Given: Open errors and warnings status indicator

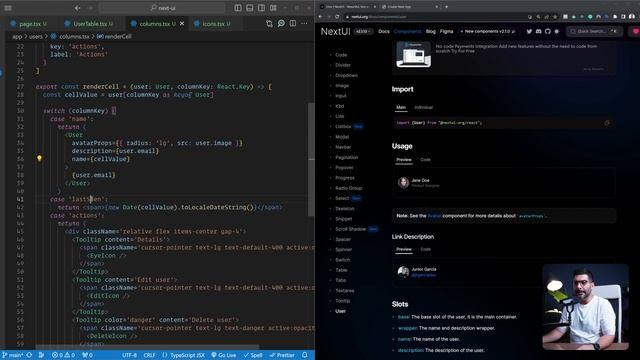Looking at the screenshot, I should point(63,355).
